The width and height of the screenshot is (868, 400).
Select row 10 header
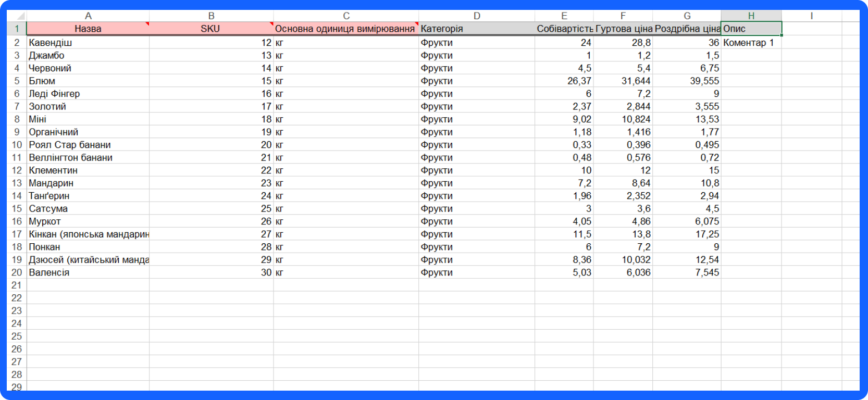(17, 145)
